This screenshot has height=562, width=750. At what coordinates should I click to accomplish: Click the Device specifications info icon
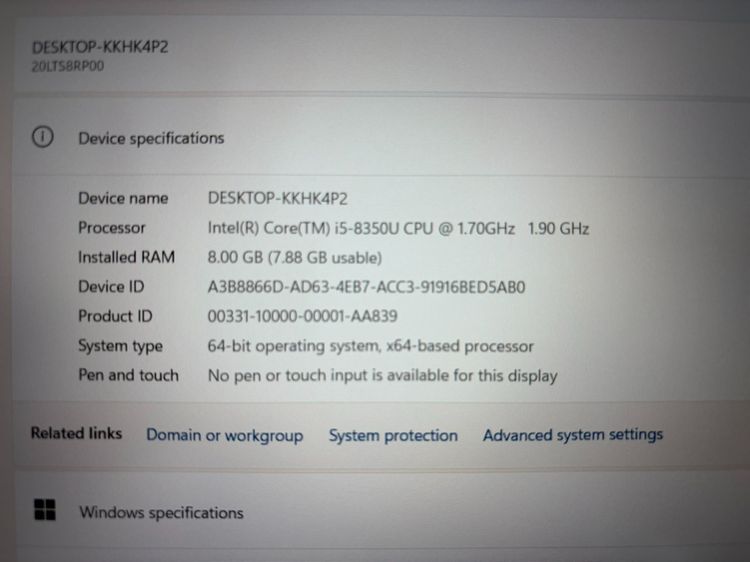(x=43, y=137)
